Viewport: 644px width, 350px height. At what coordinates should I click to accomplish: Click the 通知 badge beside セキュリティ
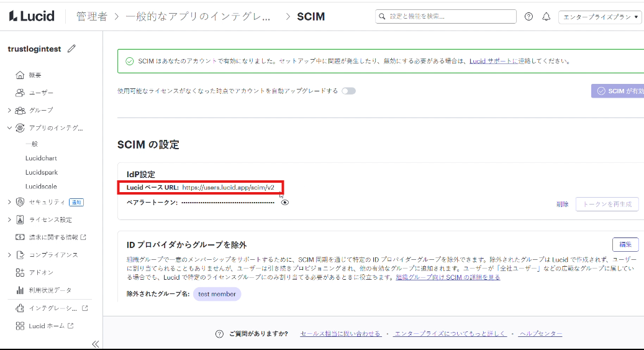[76, 202]
